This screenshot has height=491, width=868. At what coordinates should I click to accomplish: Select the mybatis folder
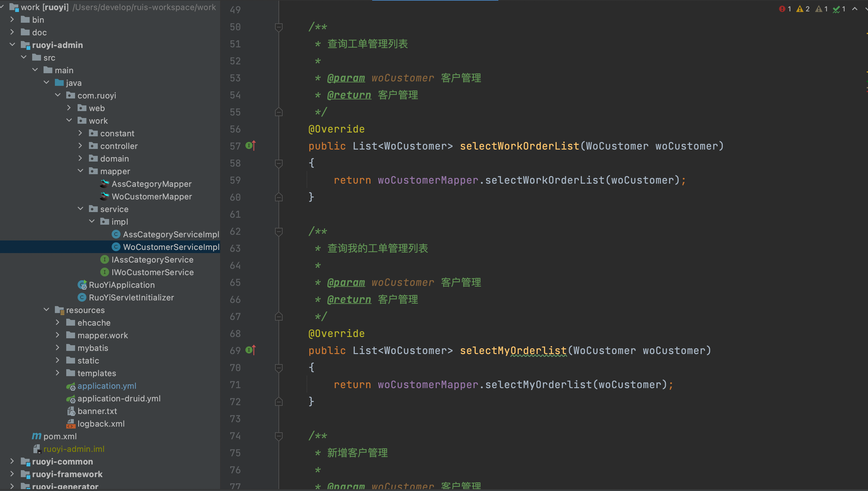point(93,348)
